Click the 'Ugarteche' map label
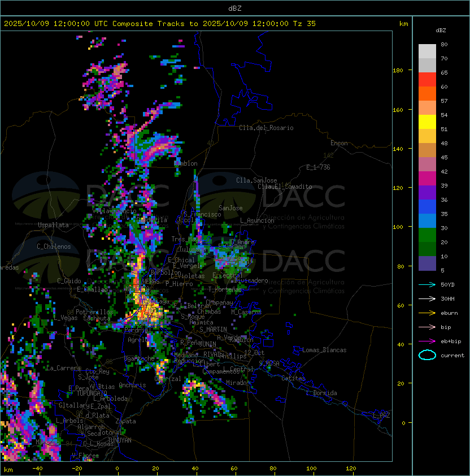Image resolution: width=470 pixels, height=476 pixels. (x=139, y=358)
